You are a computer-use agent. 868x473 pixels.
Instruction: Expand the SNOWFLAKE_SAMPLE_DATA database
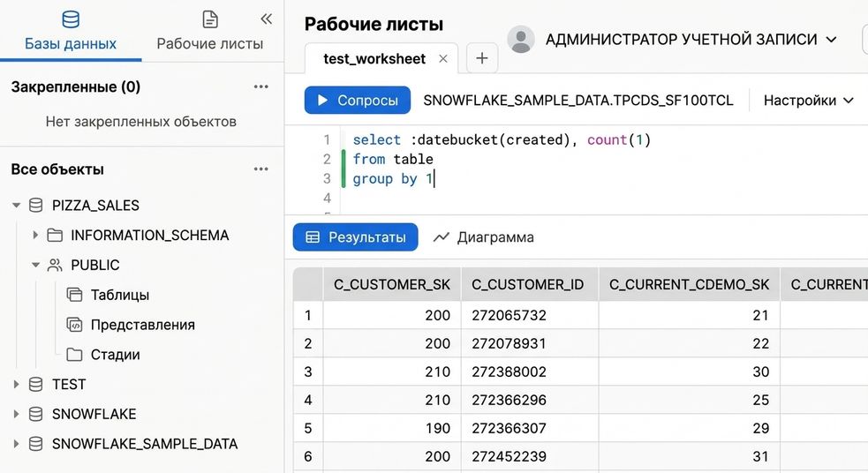[x=16, y=444]
